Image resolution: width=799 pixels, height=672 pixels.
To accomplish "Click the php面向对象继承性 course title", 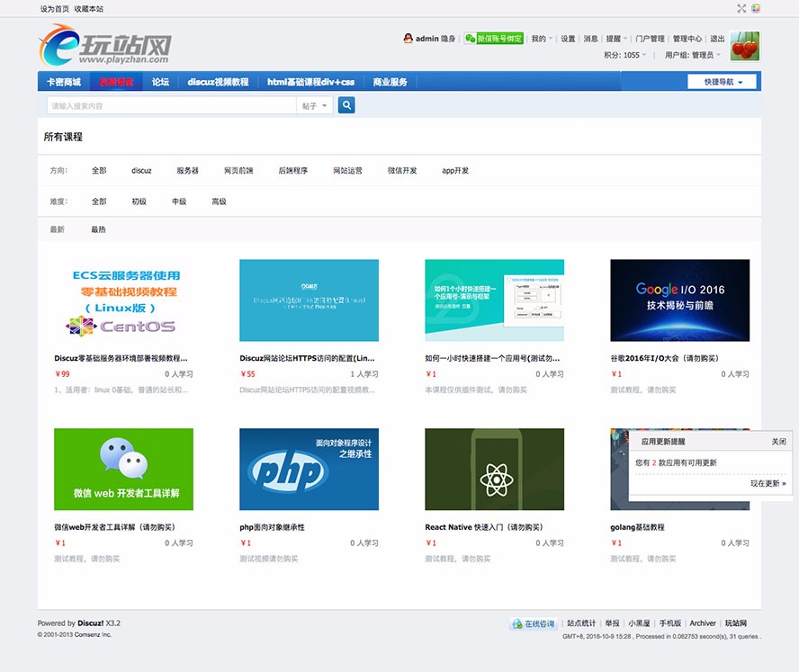I will pos(272,527).
